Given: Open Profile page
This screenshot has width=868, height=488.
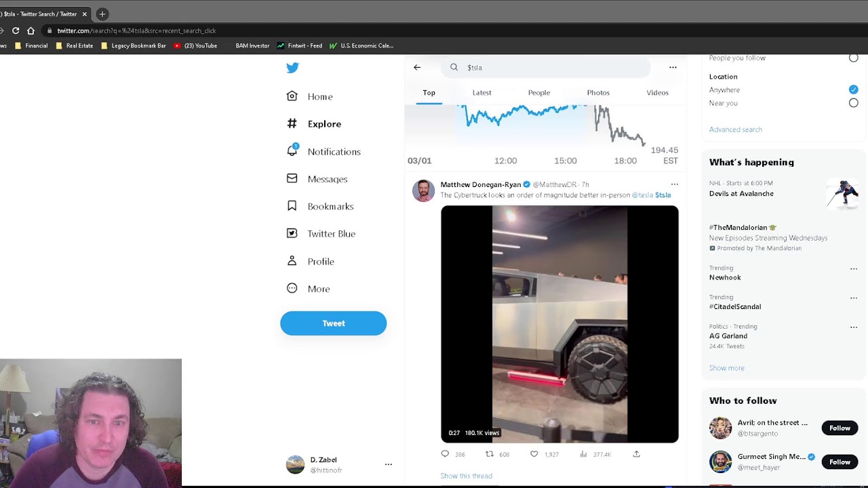Looking at the screenshot, I should [311, 261].
